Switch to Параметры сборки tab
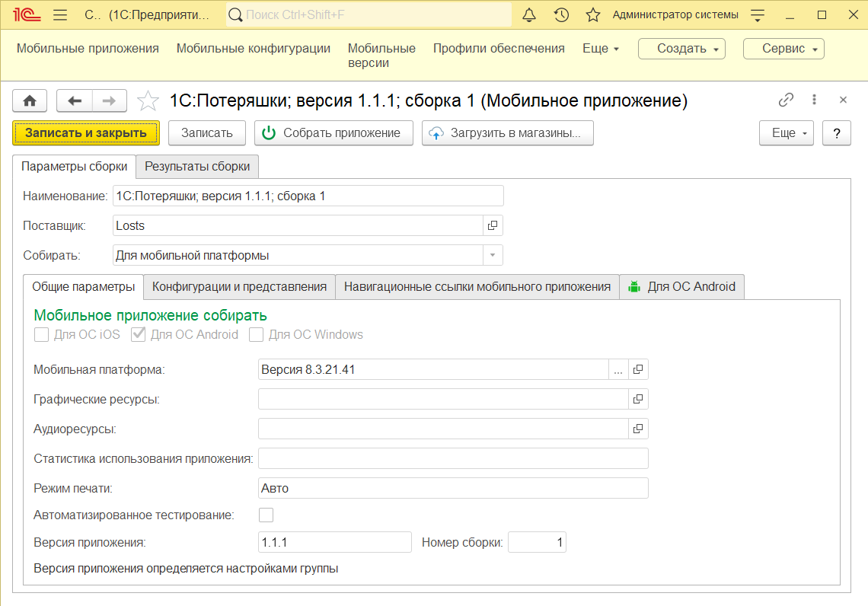Image resolution: width=868 pixels, height=606 pixels. pos(74,167)
